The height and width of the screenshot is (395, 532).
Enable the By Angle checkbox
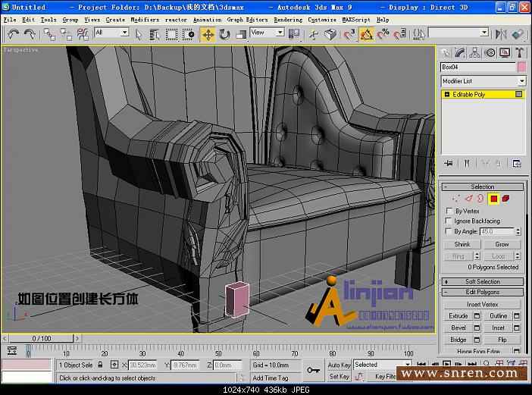(449, 231)
